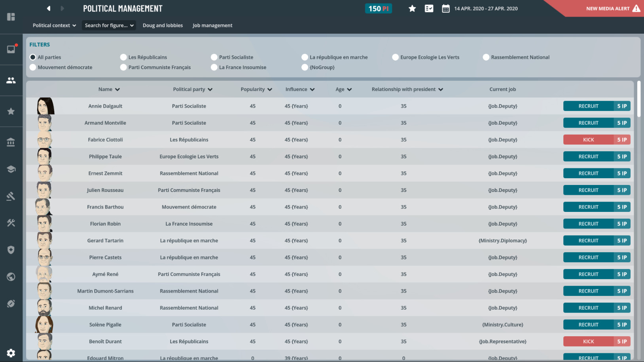This screenshot has width=644, height=362.
Task: Open the Search for figure dropdown
Action: coord(109,25)
